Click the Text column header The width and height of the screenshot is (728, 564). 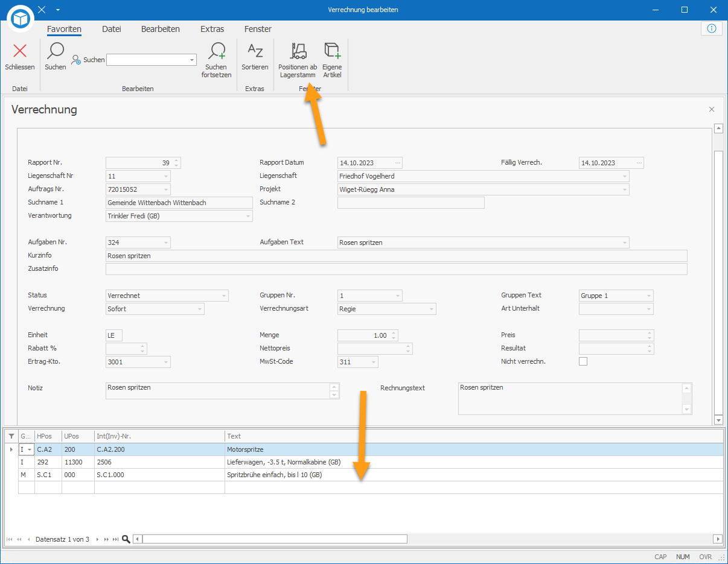click(474, 436)
